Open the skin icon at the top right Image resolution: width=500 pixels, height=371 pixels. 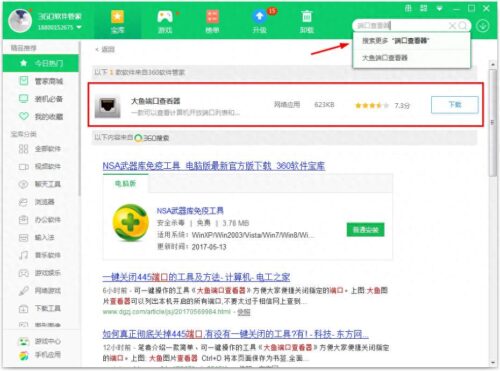(x=408, y=8)
